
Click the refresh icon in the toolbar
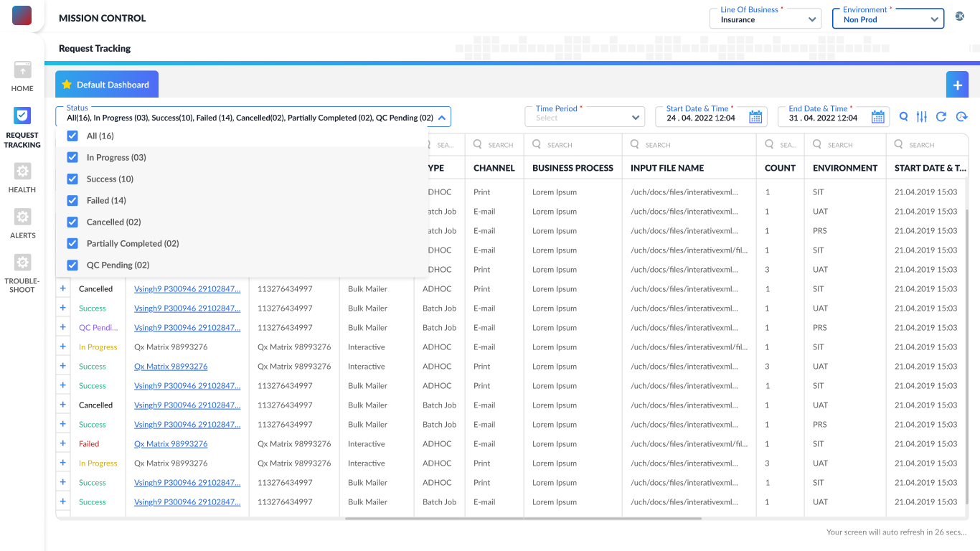pos(941,117)
